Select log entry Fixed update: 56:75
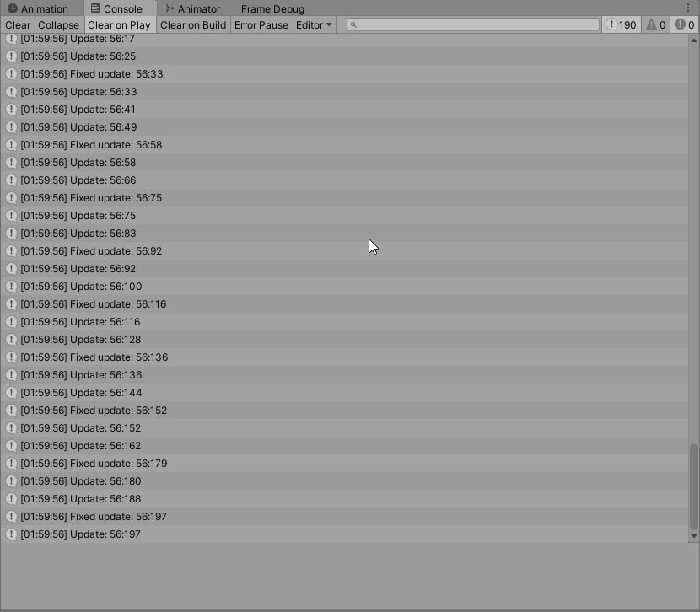This screenshot has height=612, width=700. (344, 198)
